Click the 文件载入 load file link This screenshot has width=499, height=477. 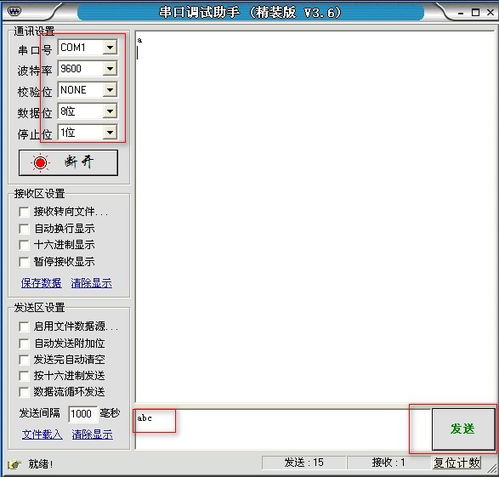[42, 434]
